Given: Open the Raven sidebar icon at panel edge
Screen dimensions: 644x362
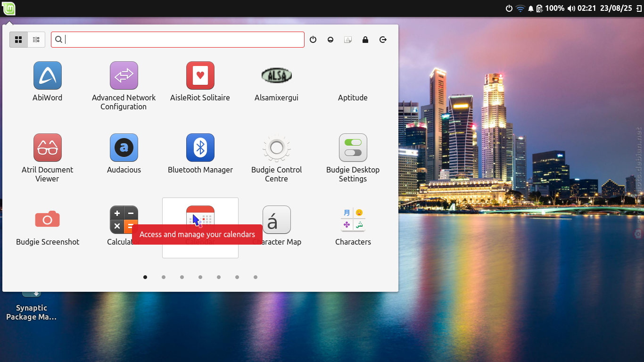Looking at the screenshot, I should tap(638, 8).
